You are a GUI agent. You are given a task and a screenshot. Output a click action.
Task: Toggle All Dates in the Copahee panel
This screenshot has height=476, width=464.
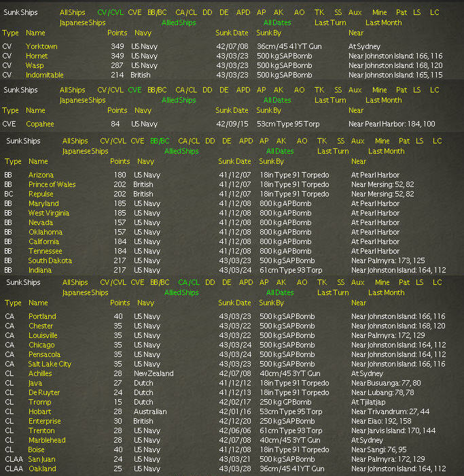(x=277, y=100)
